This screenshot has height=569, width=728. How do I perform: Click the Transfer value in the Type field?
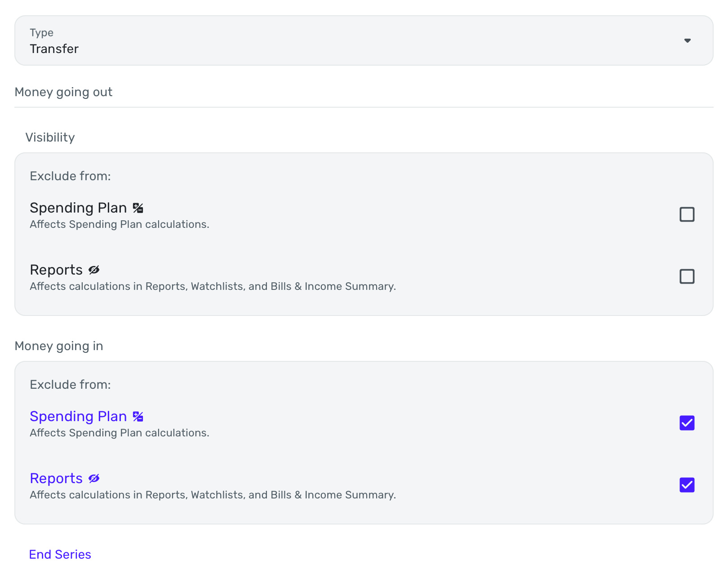tap(54, 49)
